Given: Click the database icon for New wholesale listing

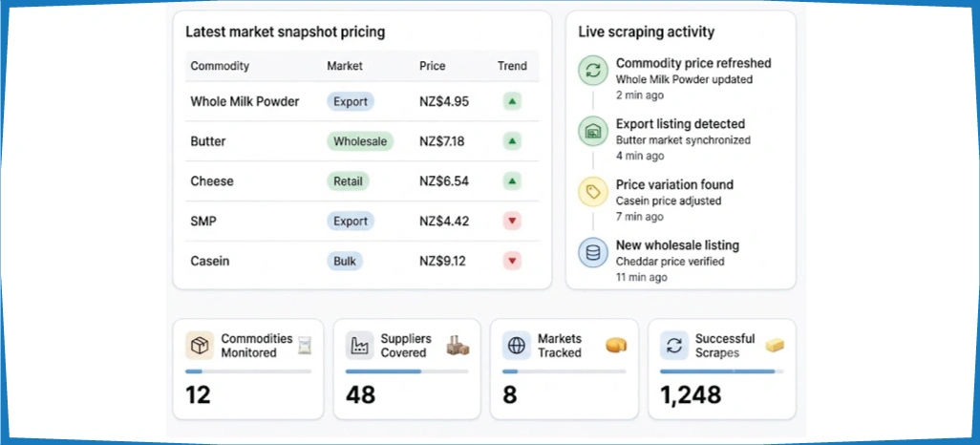Looking at the screenshot, I should coord(592,252).
